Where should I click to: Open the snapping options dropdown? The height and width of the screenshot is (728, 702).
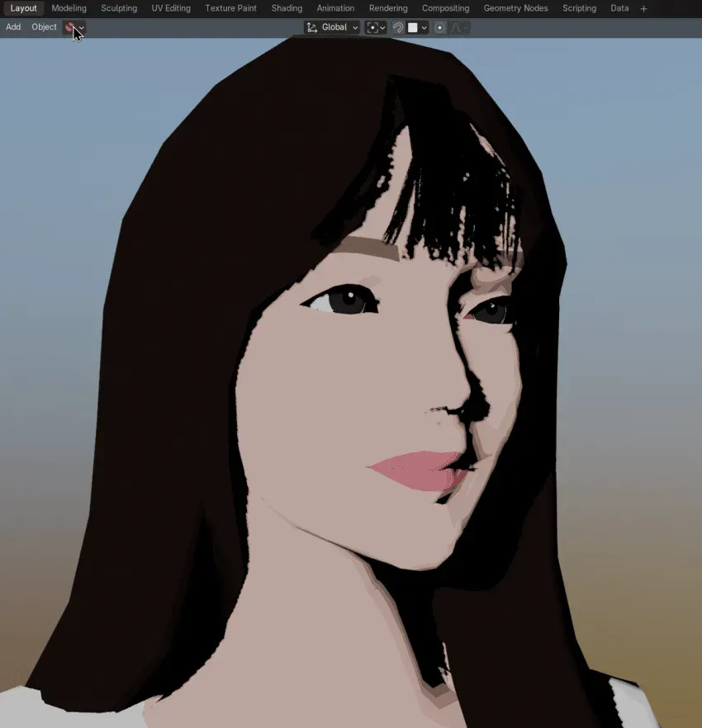(x=417, y=27)
